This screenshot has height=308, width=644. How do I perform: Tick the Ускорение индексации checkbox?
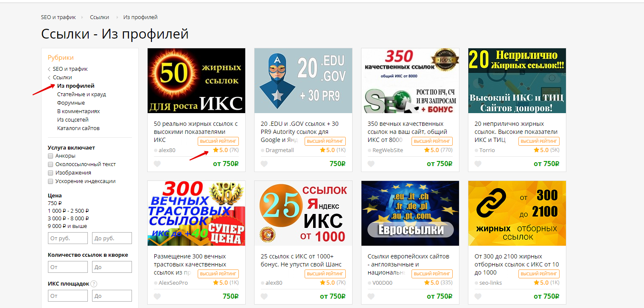point(50,181)
